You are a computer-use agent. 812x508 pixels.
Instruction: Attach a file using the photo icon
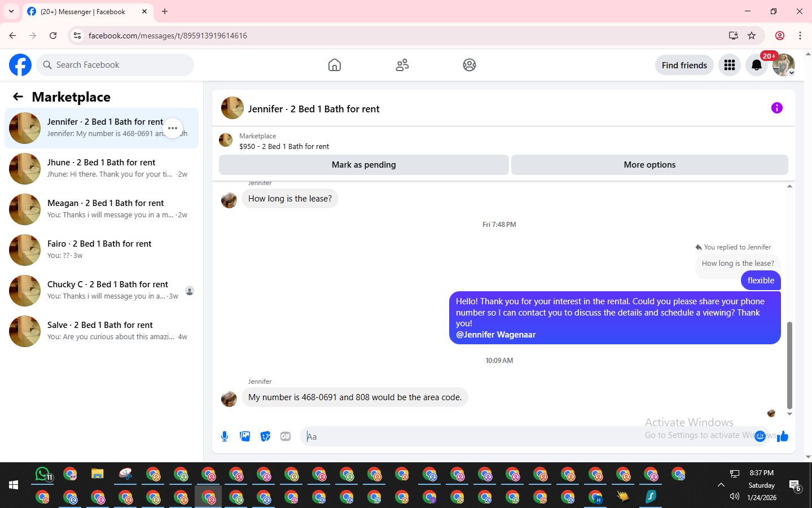pos(245,436)
